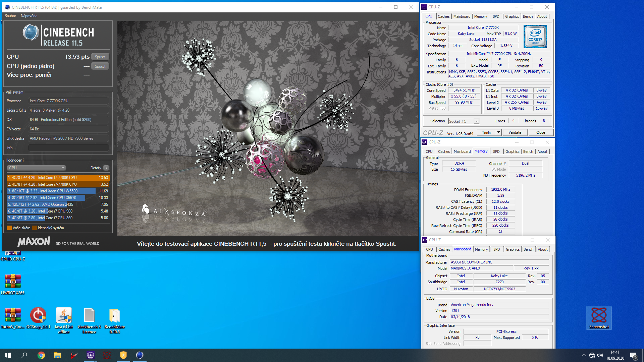Screen dimensions: 644x362
Task: Click the Core Speed value 5494.61 MHz
Action: point(464,90)
